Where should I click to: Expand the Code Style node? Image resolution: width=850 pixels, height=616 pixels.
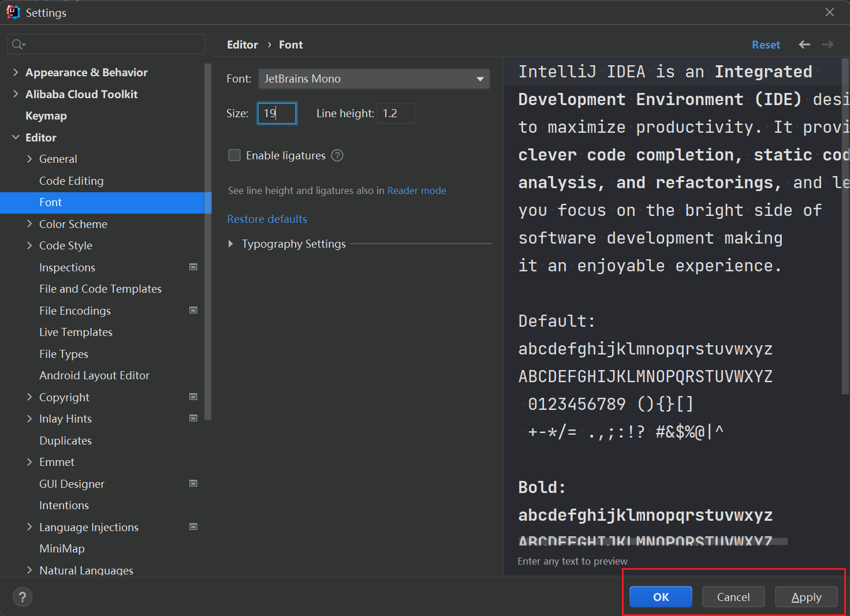coord(29,245)
